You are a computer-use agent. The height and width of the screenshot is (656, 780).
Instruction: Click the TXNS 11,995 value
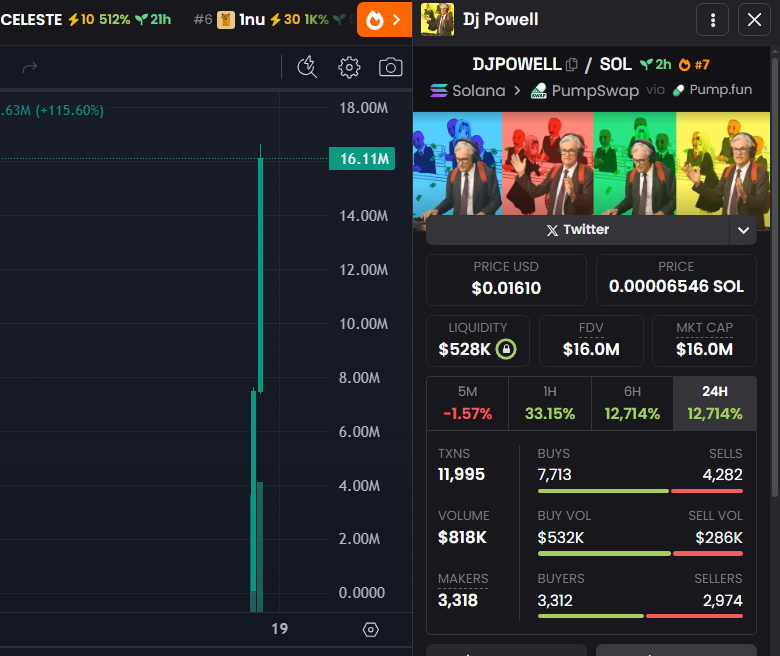(461, 474)
